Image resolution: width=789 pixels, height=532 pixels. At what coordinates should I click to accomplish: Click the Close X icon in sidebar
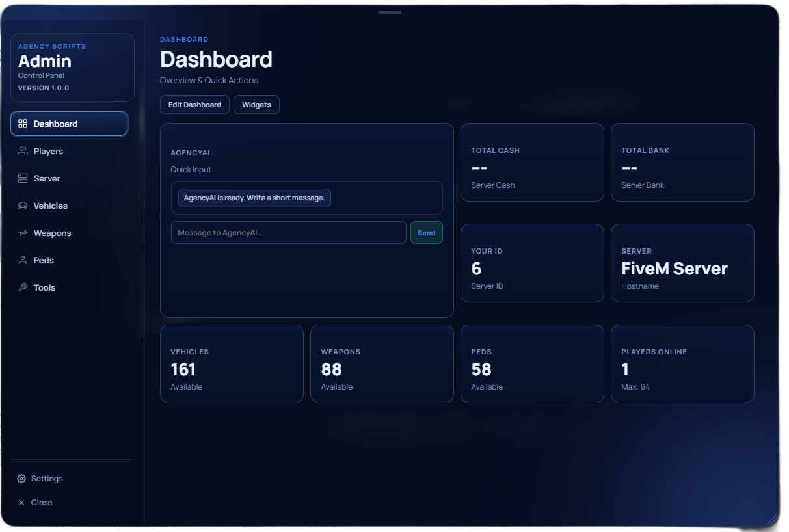pos(21,503)
